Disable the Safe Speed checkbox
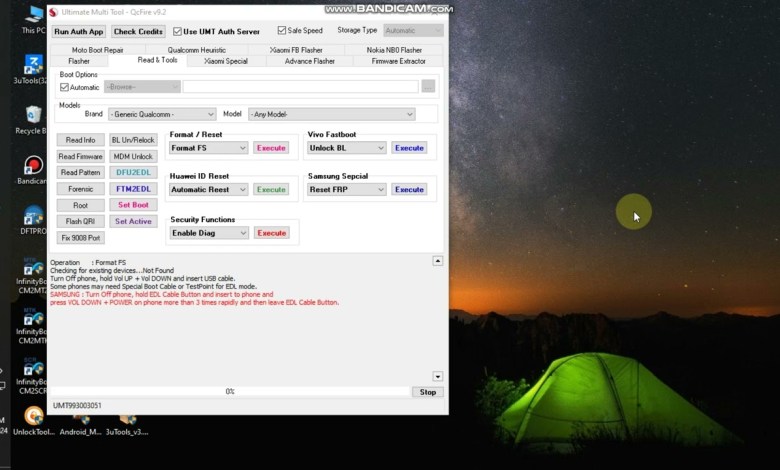This screenshot has height=470, width=780. tap(281, 31)
